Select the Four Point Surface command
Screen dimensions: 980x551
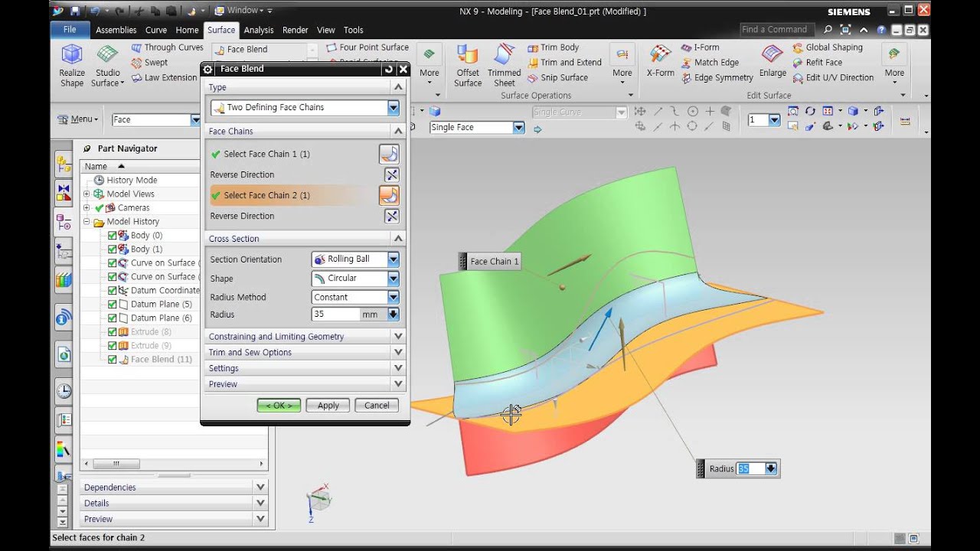click(x=367, y=47)
